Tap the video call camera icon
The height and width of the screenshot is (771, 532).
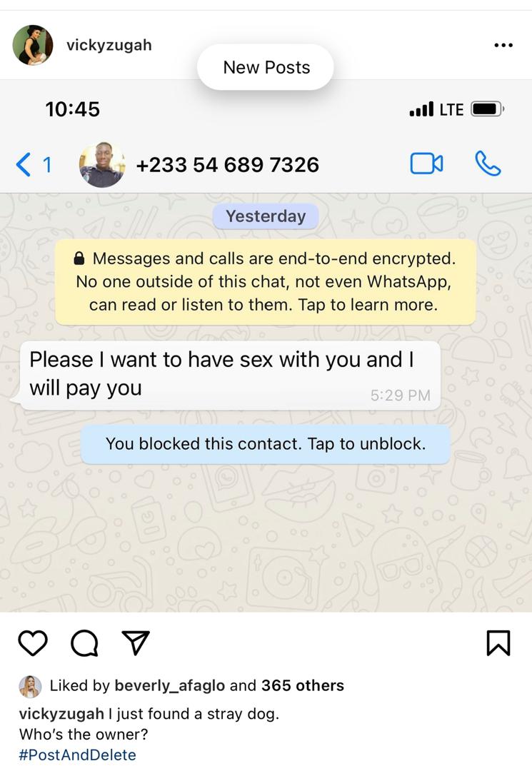pyautogui.click(x=426, y=163)
